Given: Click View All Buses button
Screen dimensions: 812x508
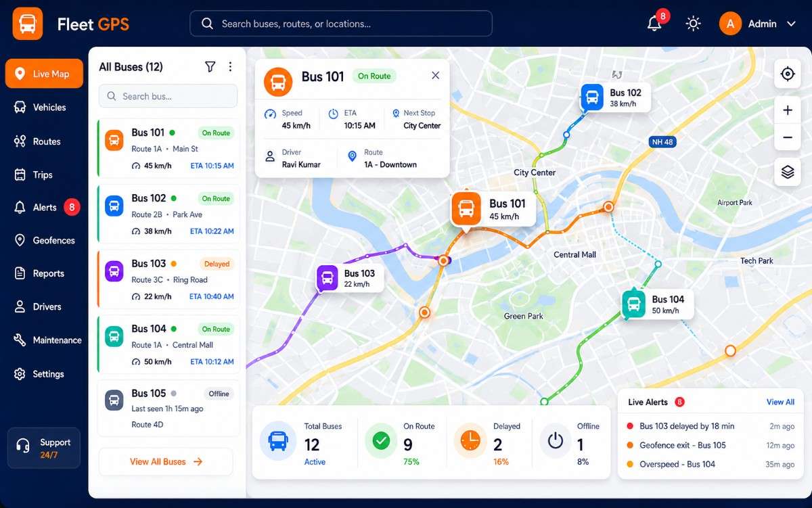Looking at the screenshot, I should pos(166,461).
